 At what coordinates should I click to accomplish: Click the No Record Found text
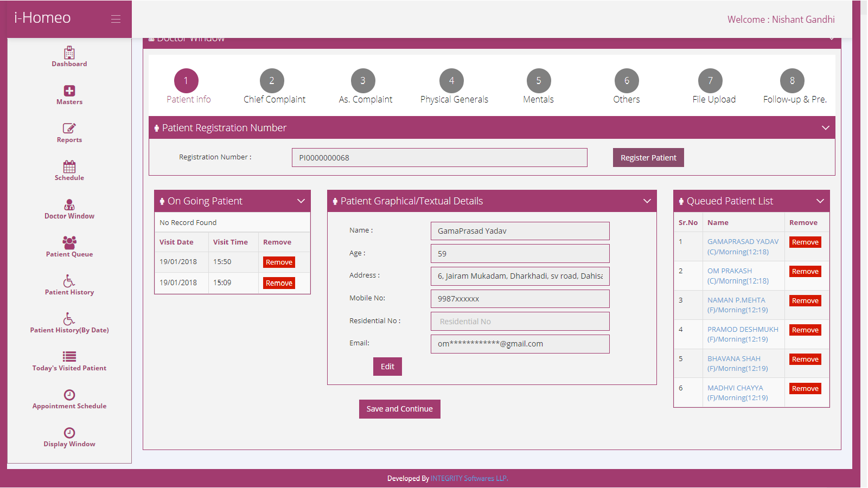point(188,223)
